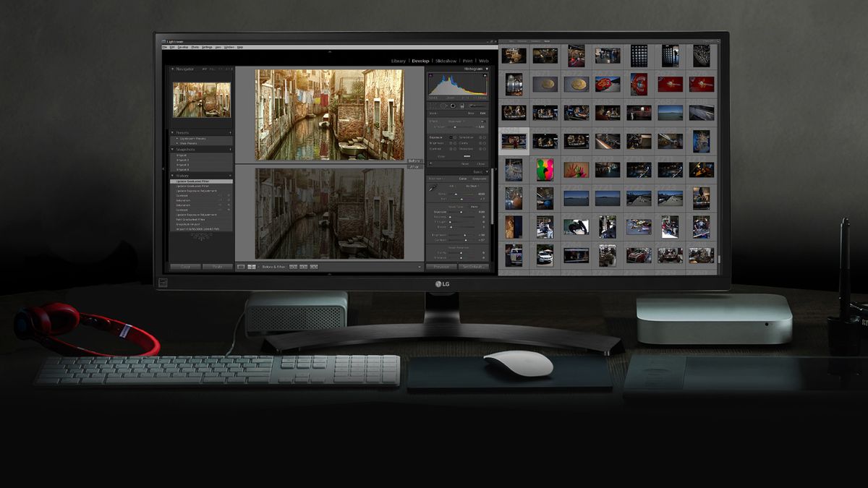Select the Adjustment Brush tool
Image resolution: width=868 pixels, height=488 pixels.
click(x=472, y=106)
